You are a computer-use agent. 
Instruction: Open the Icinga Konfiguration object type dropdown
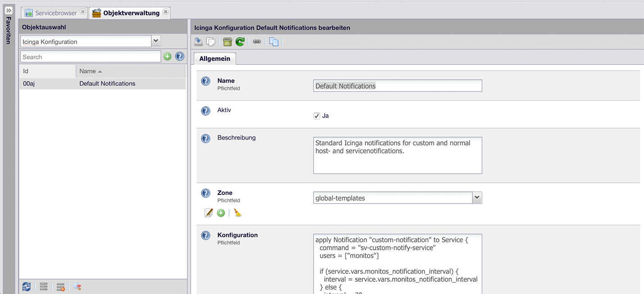point(156,41)
